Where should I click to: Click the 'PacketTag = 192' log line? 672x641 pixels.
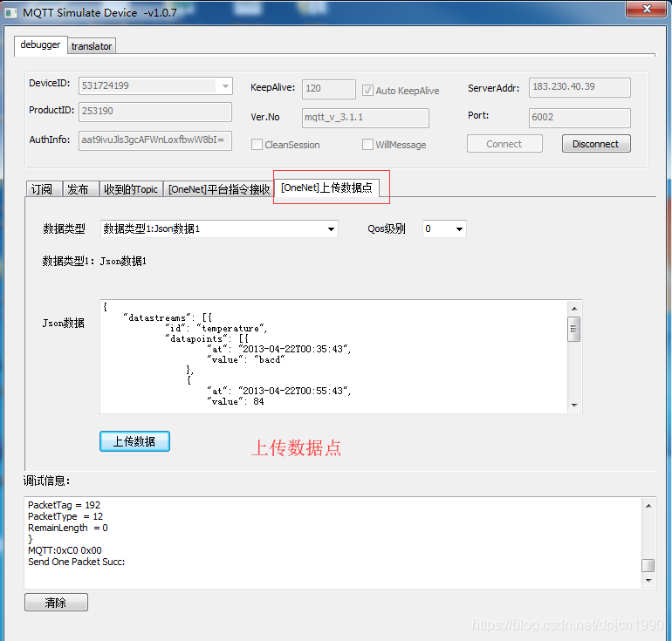click(64, 505)
